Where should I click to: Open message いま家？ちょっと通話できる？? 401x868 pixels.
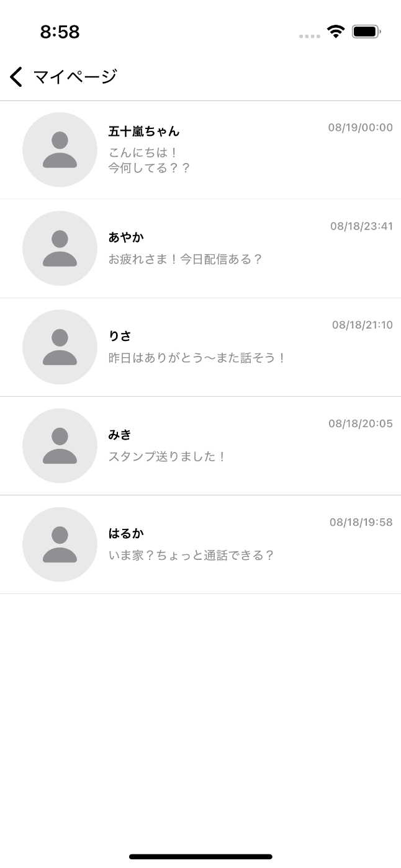191,555
